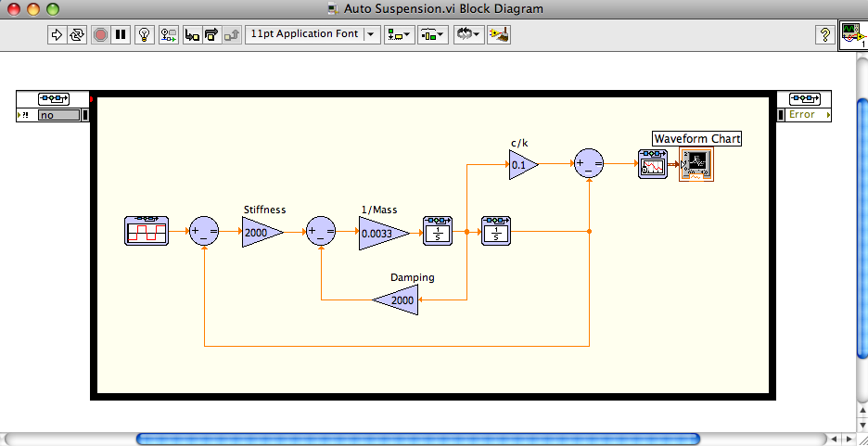Click the Waveform Chart terminal
The image size is (868, 446).
[696, 165]
